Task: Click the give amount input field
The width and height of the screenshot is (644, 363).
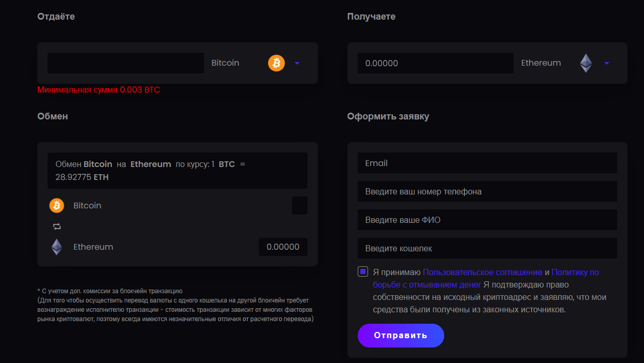Action: click(x=126, y=63)
